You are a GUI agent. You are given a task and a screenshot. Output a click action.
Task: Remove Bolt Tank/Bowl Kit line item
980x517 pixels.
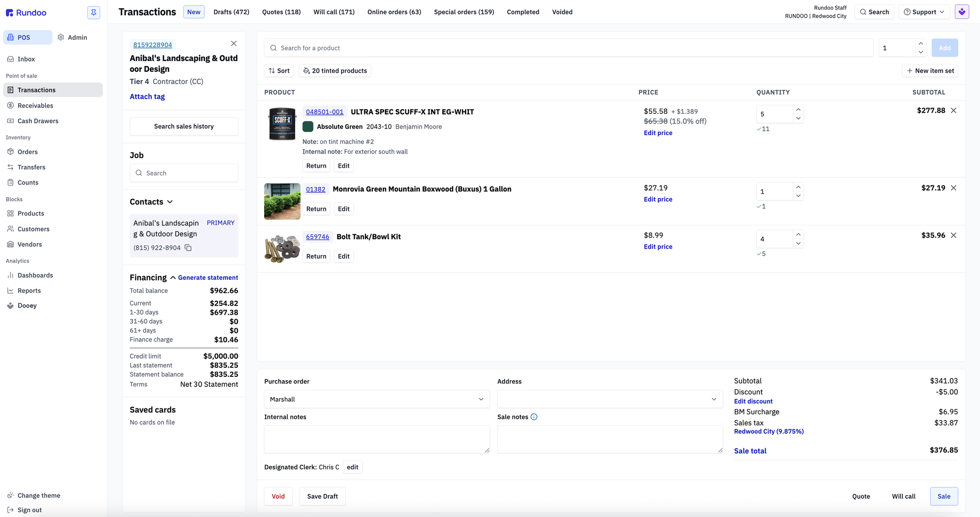click(954, 235)
